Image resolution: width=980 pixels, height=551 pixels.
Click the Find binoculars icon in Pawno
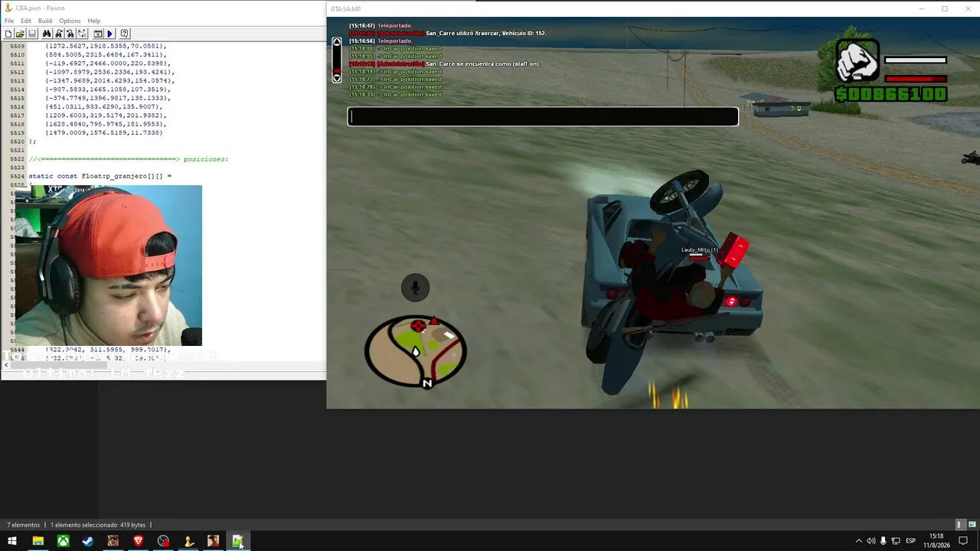(47, 34)
